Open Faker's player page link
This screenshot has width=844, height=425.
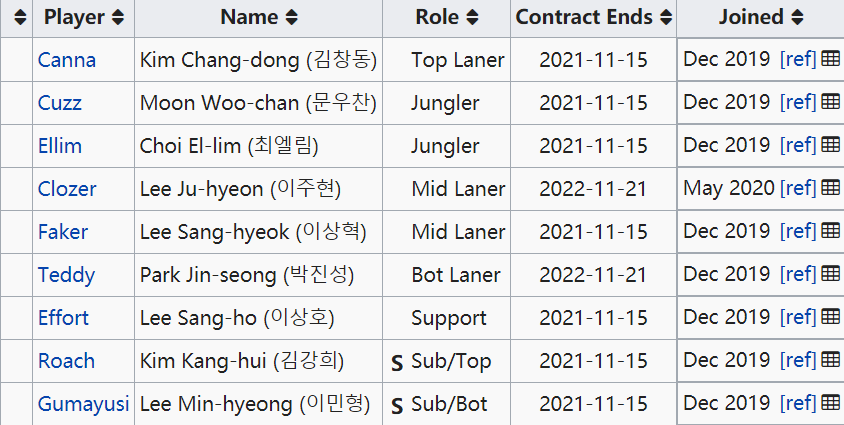pos(62,232)
